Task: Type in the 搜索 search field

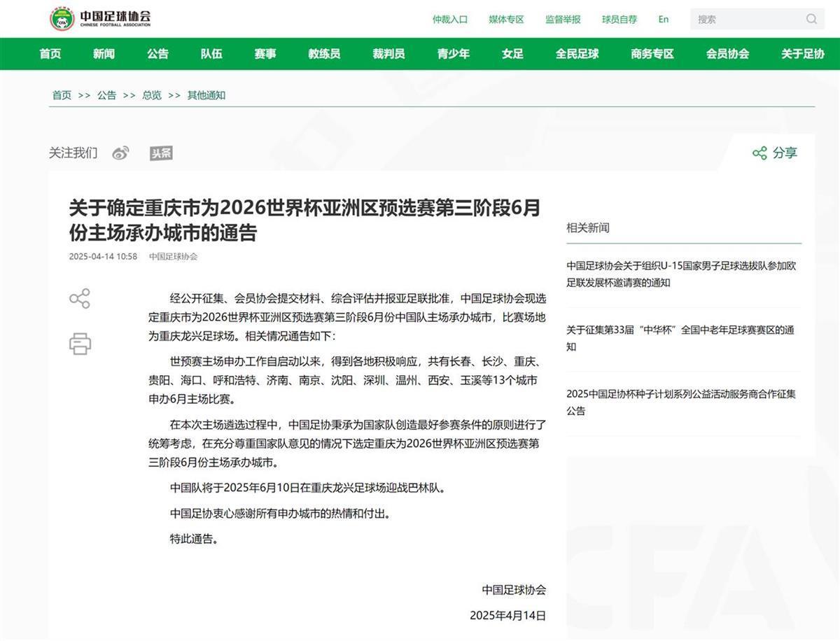Action: pyautogui.click(x=745, y=19)
